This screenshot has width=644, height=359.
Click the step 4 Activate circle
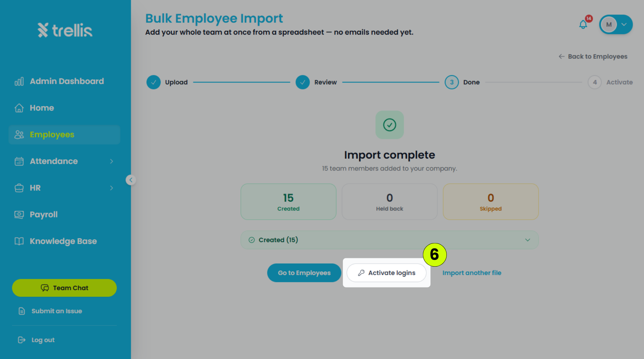595,82
